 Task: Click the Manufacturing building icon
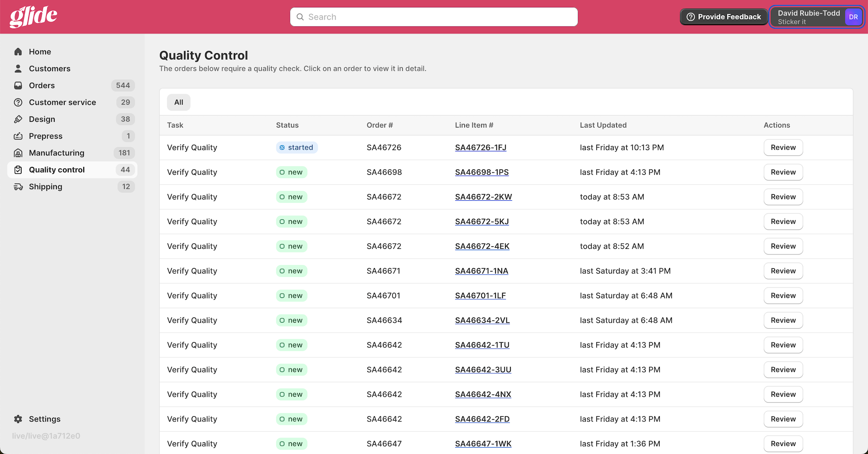point(18,153)
